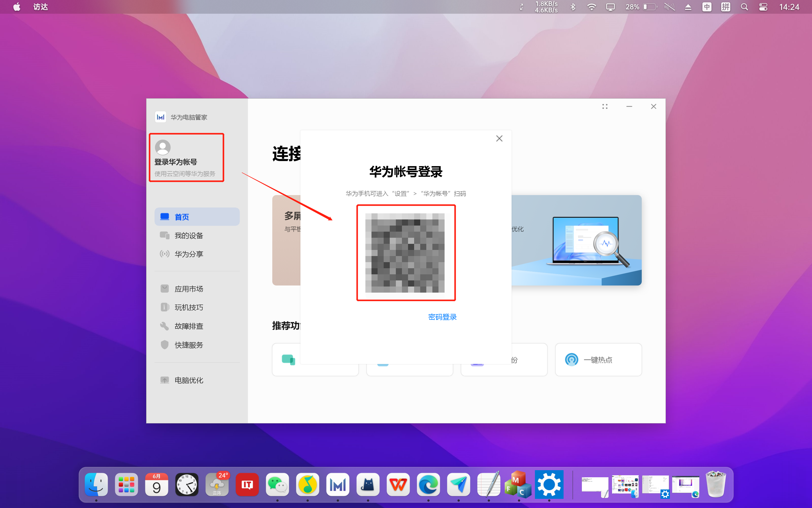The image size is (812, 508).
Task: Open Launchpad from the Dock
Action: click(x=127, y=484)
